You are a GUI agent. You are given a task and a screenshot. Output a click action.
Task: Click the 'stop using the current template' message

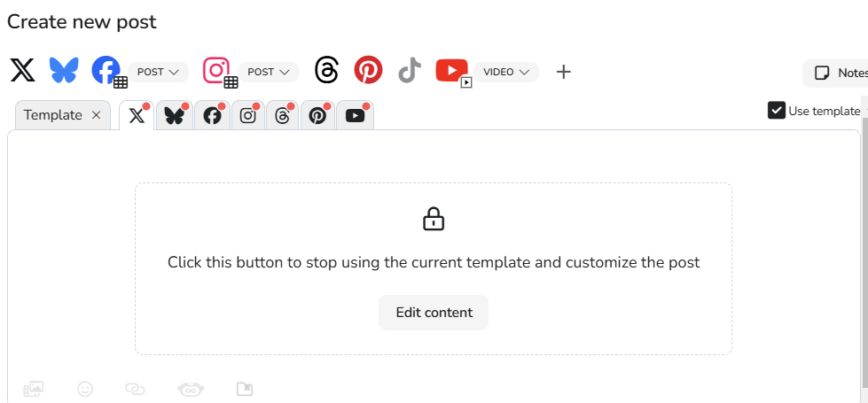(x=434, y=262)
